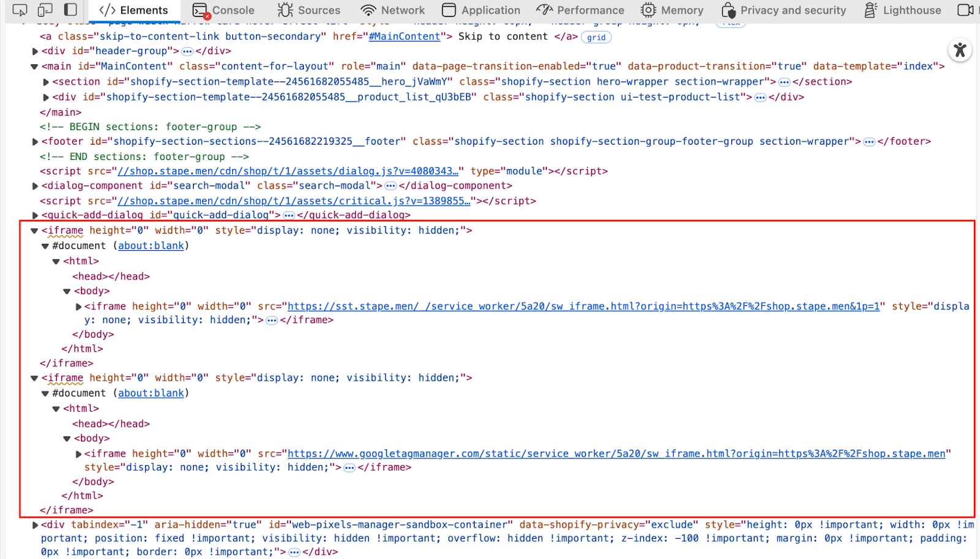The image size is (980, 559).
Task: Toggle device toolbar emulation icon
Action: click(45, 10)
